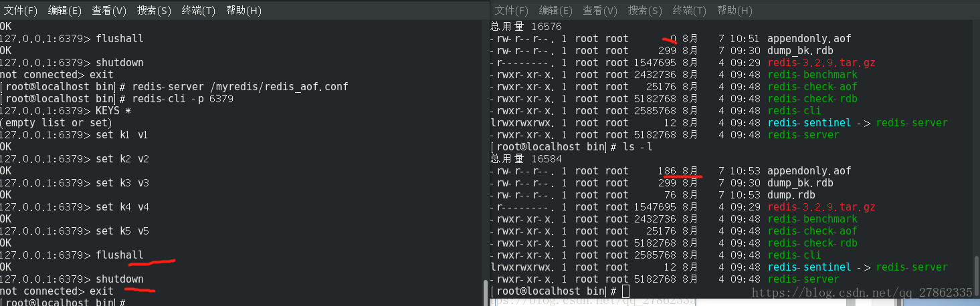Click the 76 file size of dump.rdb
Image resolution: width=980 pixels, height=306 pixels.
670,195
